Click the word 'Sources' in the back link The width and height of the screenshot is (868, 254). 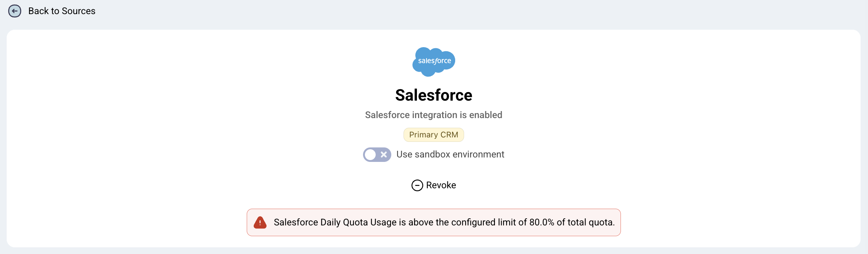pos(79,11)
